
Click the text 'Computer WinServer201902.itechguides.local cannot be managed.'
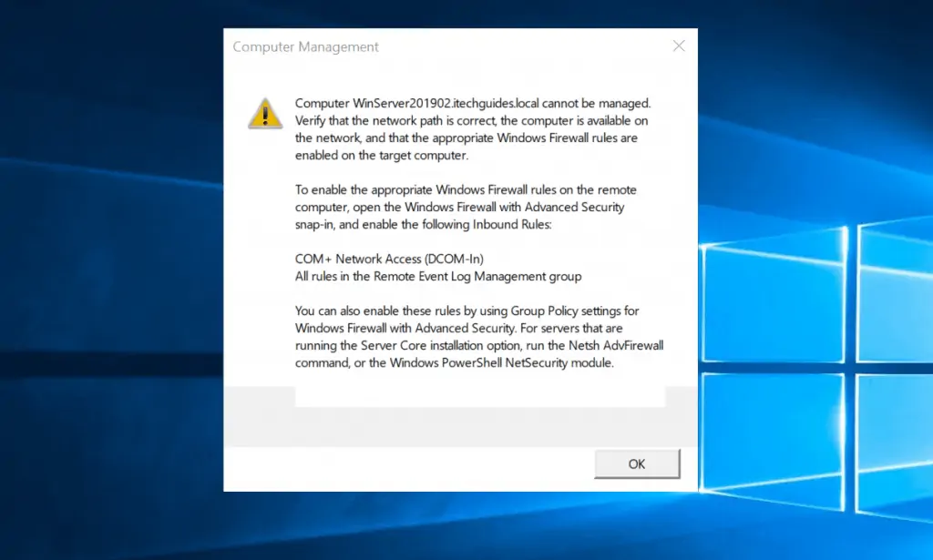tap(473, 104)
